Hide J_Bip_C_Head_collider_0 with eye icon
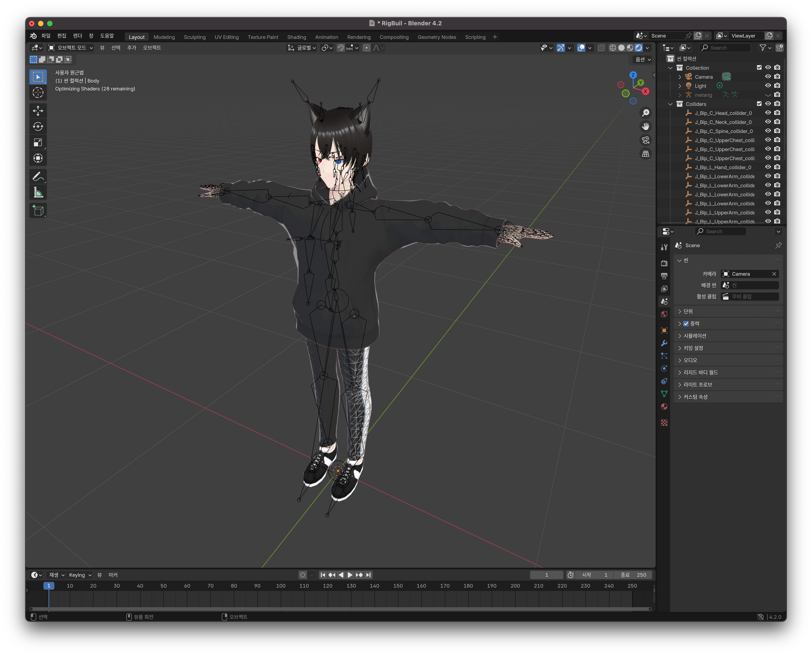 click(768, 113)
